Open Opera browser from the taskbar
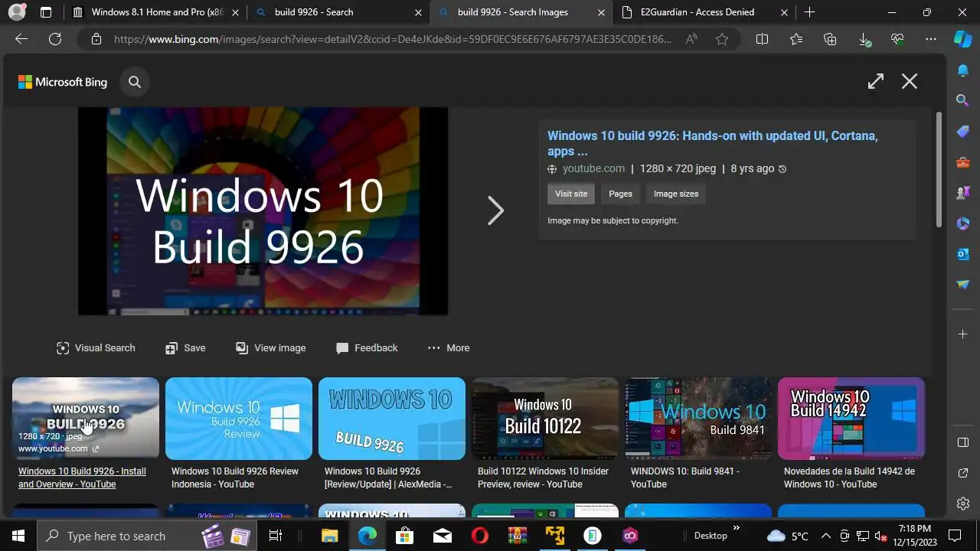The width and height of the screenshot is (980, 551). coord(479,536)
